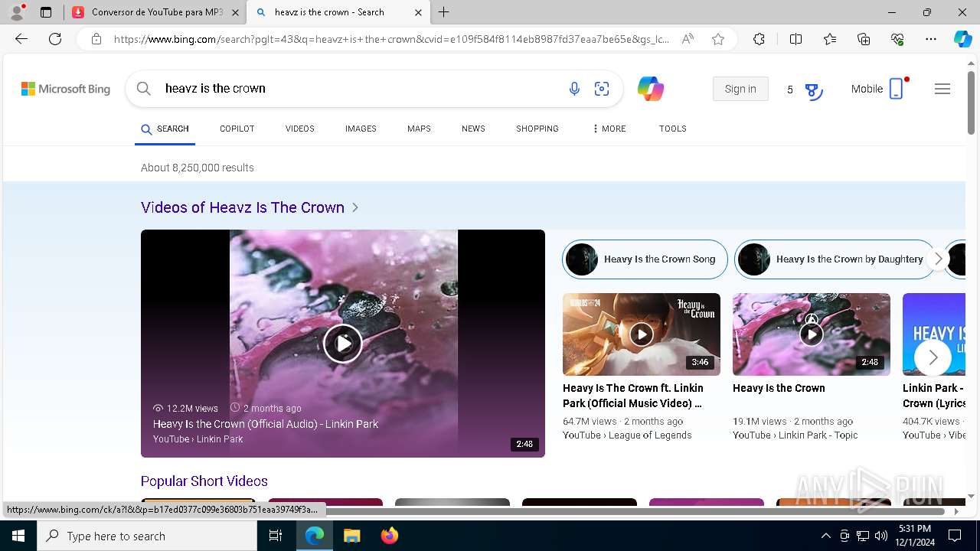Open the Windows Start menu
This screenshot has height=551, width=980.
tap(18, 536)
